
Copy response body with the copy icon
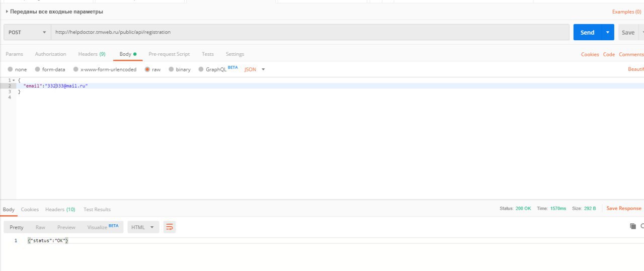click(x=633, y=226)
